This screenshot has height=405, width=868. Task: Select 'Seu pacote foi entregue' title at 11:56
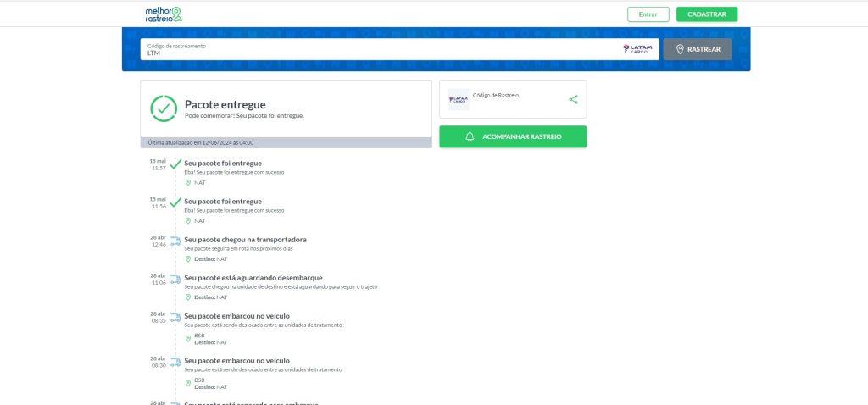(223, 202)
